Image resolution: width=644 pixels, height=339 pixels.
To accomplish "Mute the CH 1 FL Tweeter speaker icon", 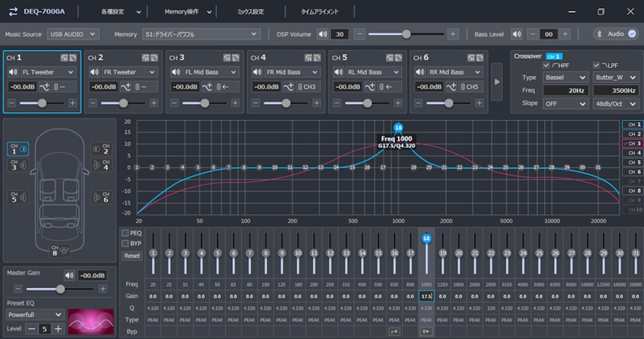I will point(13,72).
